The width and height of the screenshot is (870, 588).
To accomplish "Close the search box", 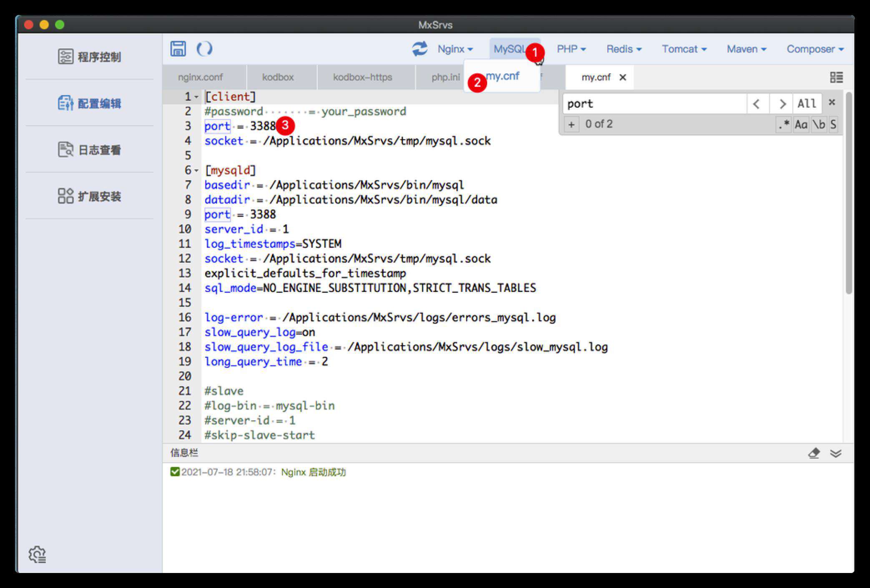I will coord(832,102).
